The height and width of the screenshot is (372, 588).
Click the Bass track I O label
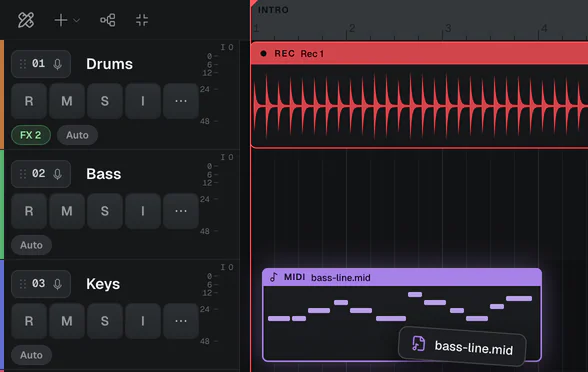pyautogui.click(x=227, y=157)
